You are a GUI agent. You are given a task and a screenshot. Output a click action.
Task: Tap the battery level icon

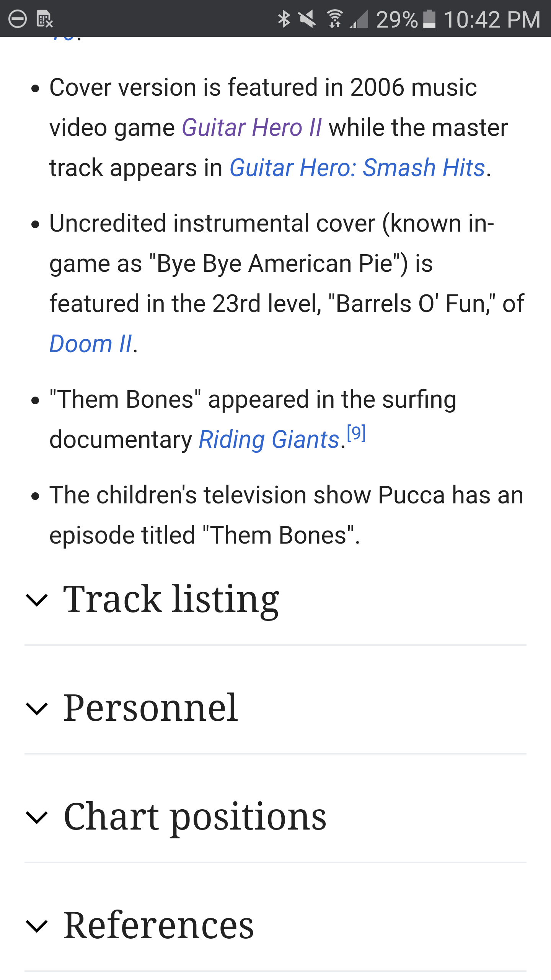430,19
